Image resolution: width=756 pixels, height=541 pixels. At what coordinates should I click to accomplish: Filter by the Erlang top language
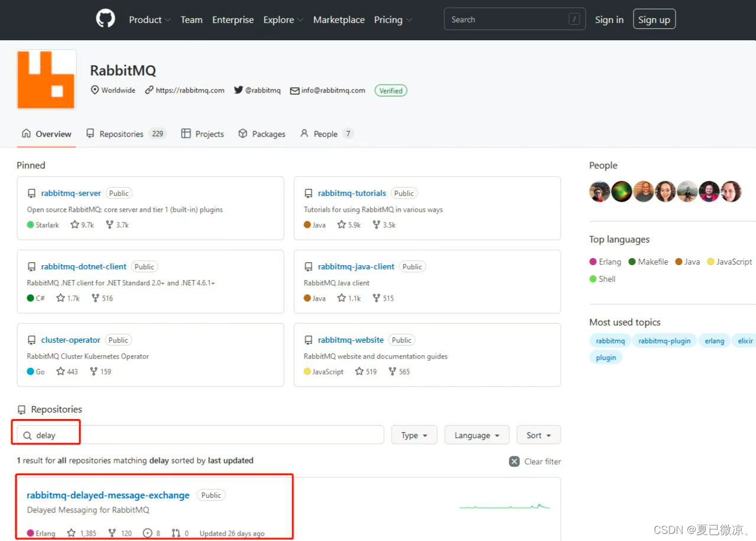(605, 262)
